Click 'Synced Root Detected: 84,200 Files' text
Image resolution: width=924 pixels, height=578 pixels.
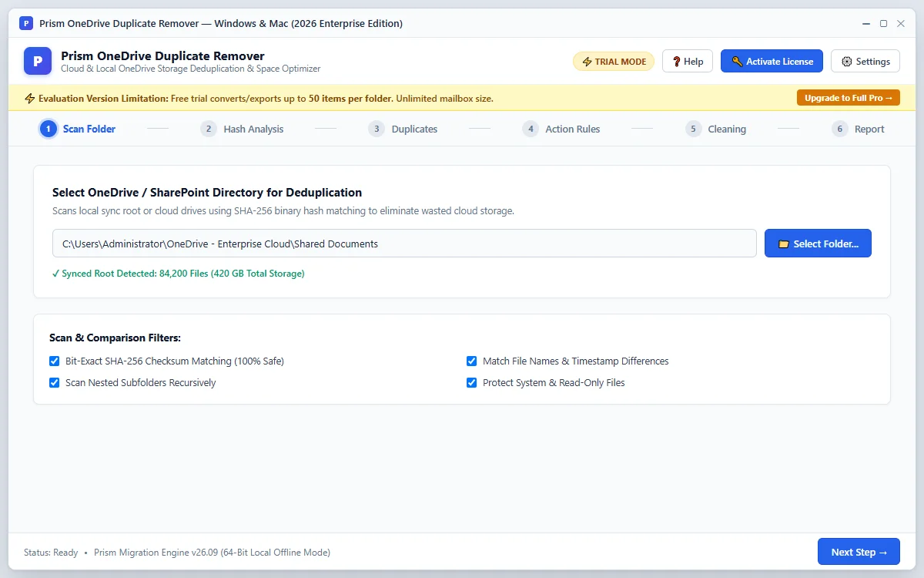(179, 274)
